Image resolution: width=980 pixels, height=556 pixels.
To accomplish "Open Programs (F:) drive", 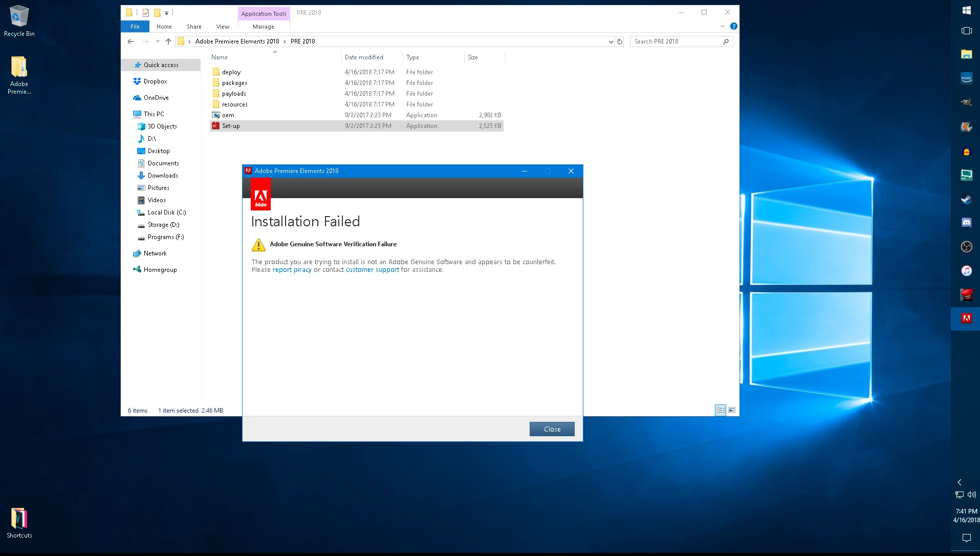I will (x=166, y=237).
